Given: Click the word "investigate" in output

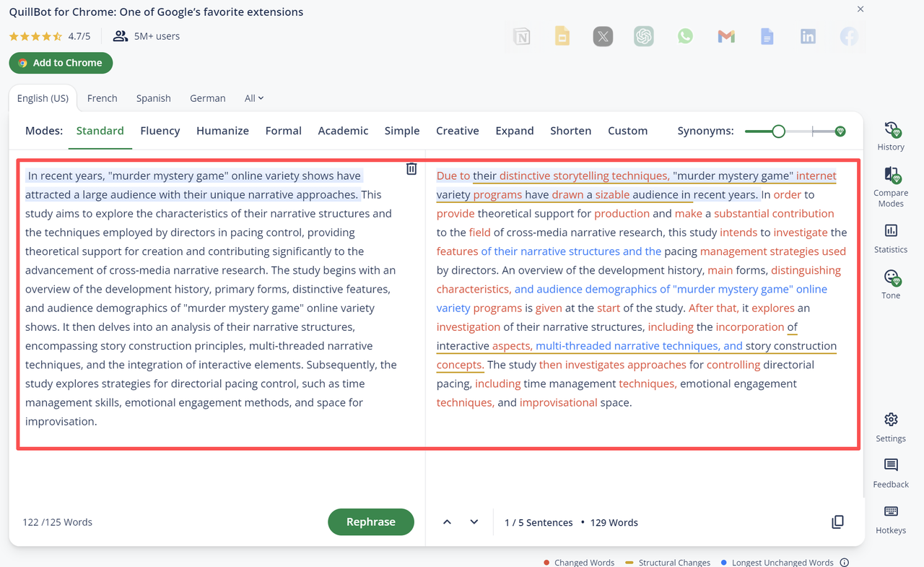Looking at the screenshot, I should 801,232.
